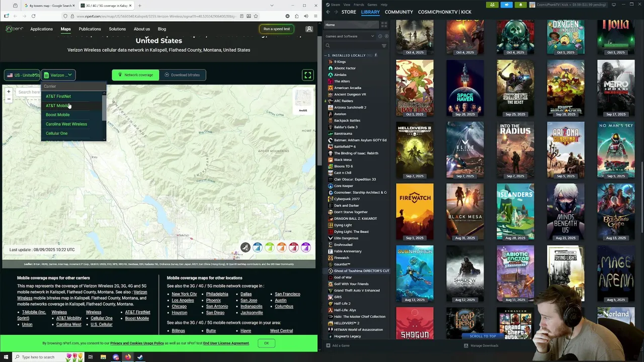
Task: Open the Subnautica game cover
Action: [415, 274]
